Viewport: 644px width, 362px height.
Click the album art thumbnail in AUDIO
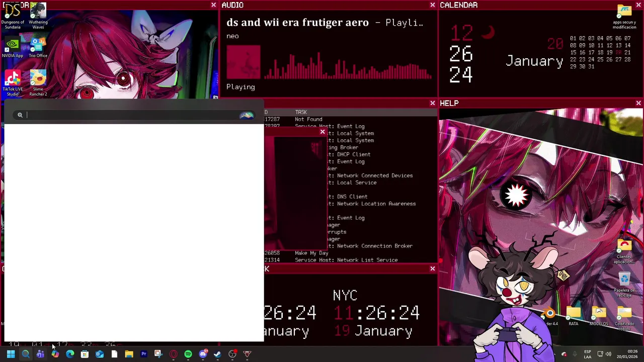point(244,62)
